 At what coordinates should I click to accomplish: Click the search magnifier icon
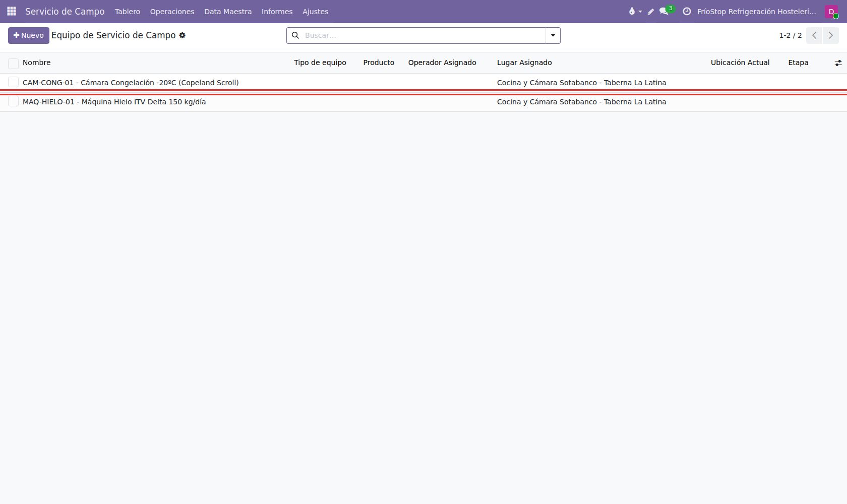tap(295, 35)
